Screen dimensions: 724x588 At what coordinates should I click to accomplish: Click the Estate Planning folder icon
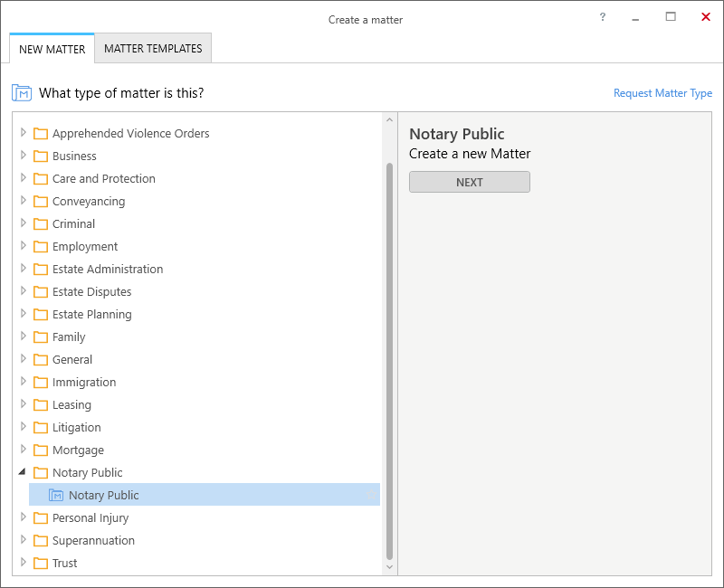click(x=41, y=315)
